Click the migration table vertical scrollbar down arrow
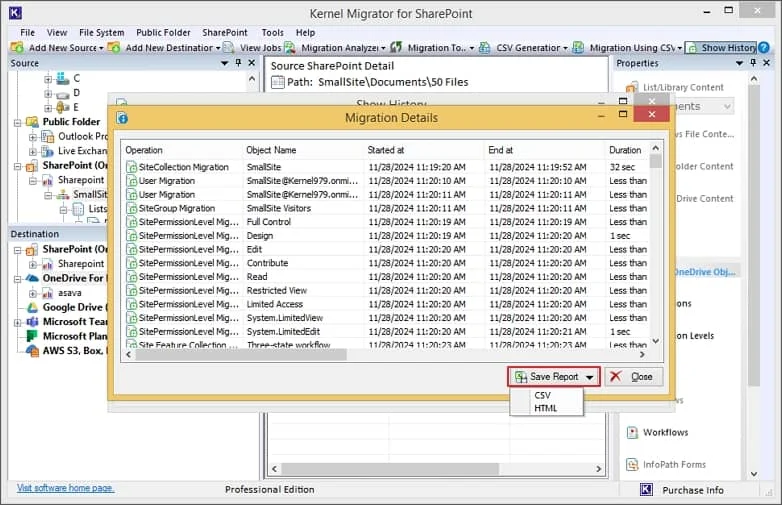782x505 pixels. (x=656, y=341)
